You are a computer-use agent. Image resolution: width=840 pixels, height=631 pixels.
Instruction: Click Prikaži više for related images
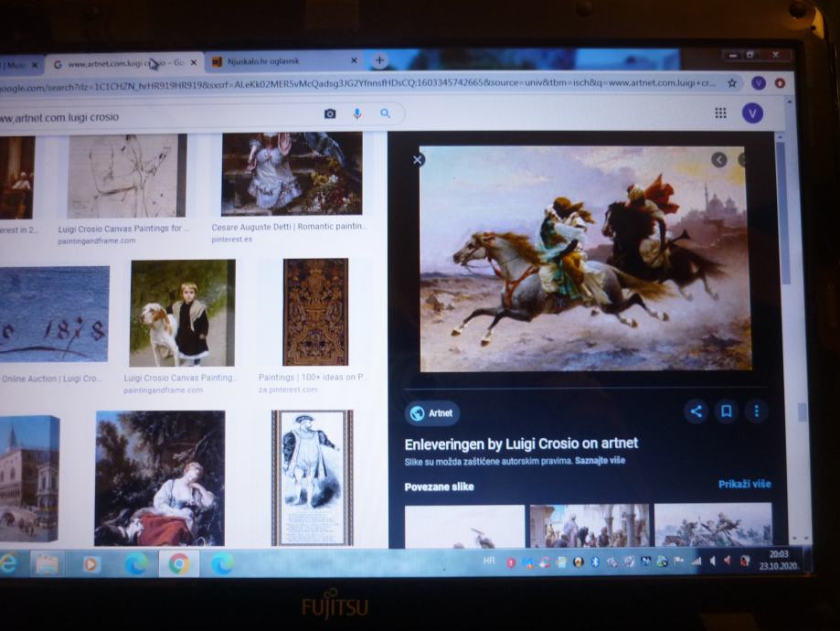(x=744, y=484)
